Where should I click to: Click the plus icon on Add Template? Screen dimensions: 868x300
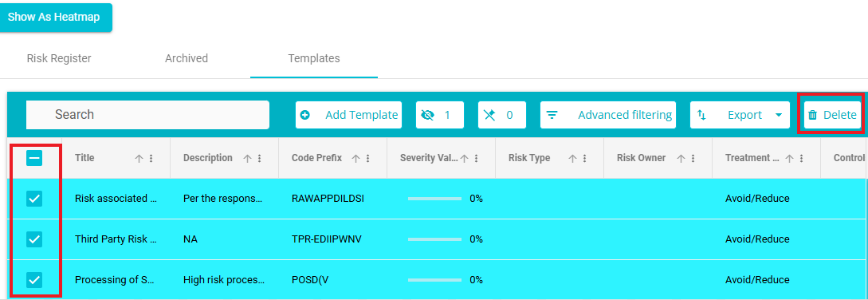[304, 115]
